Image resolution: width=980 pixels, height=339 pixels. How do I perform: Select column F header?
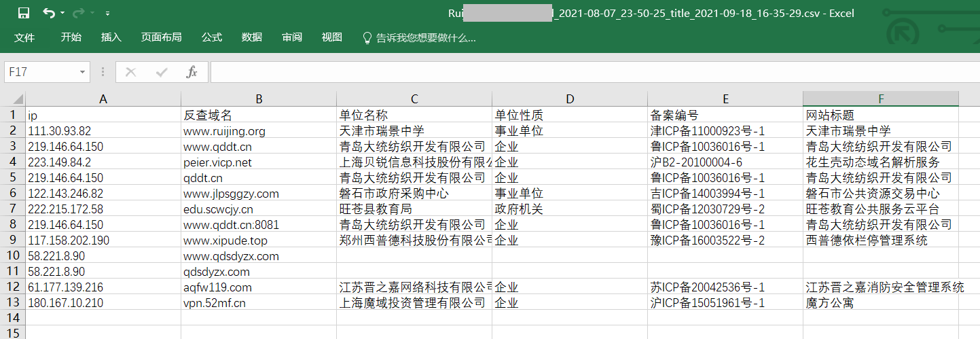coord(881,99)
